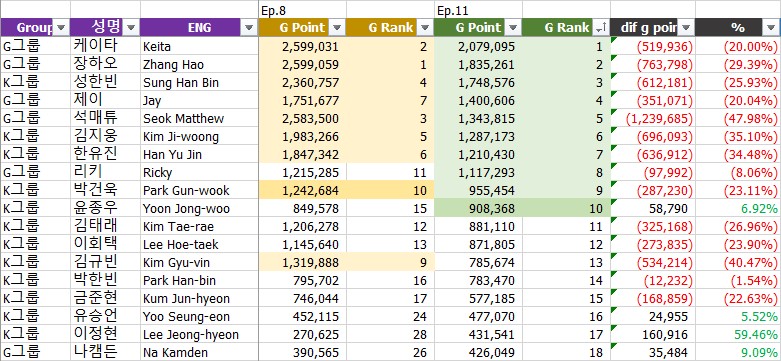781x361 pixels.
Task: Select Park Gun-wook's highlighted 1,242,684 cell
Action: point(302,190)
